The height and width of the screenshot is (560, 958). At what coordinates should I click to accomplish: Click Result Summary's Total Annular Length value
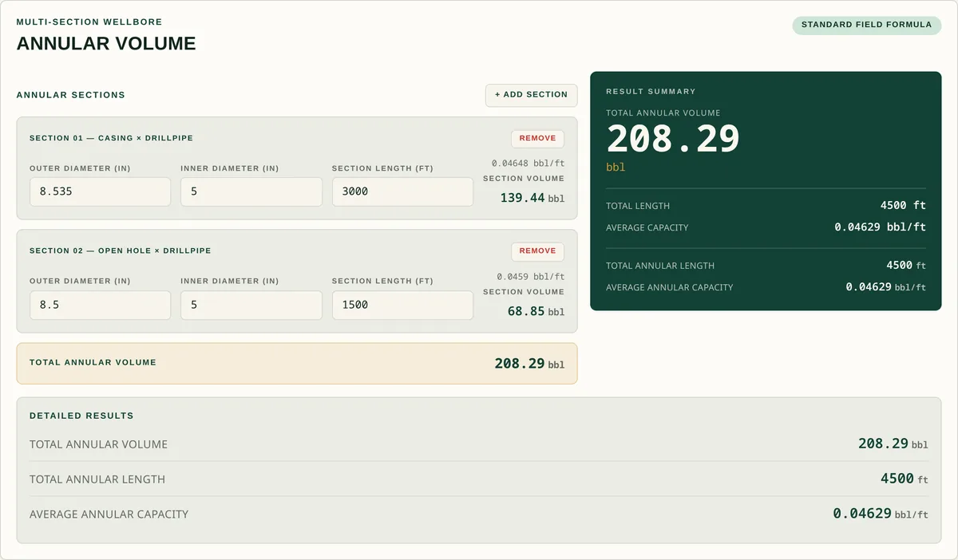pyautogui.click(x=906, y=266)
